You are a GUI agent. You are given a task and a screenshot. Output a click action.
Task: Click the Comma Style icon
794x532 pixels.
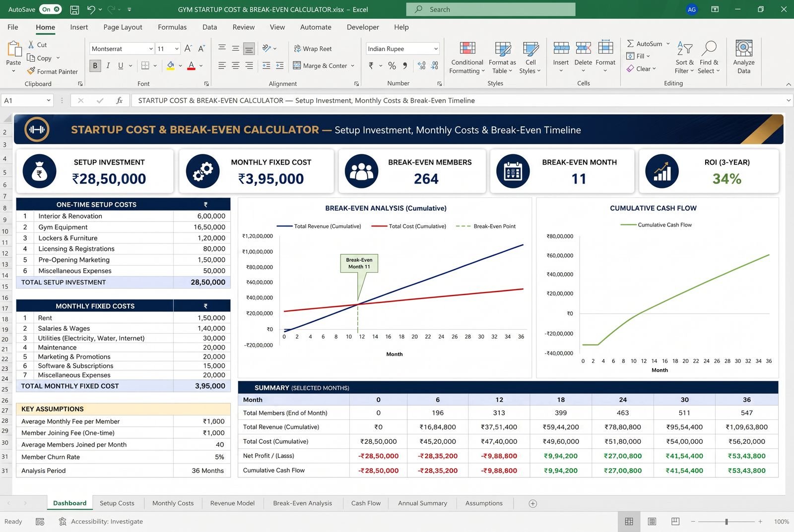point(405,65)
